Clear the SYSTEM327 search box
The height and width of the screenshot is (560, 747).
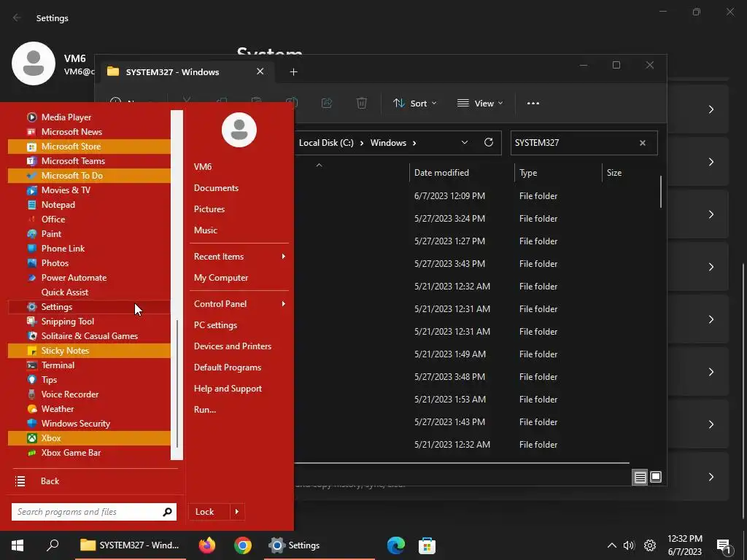coord(642,143)
